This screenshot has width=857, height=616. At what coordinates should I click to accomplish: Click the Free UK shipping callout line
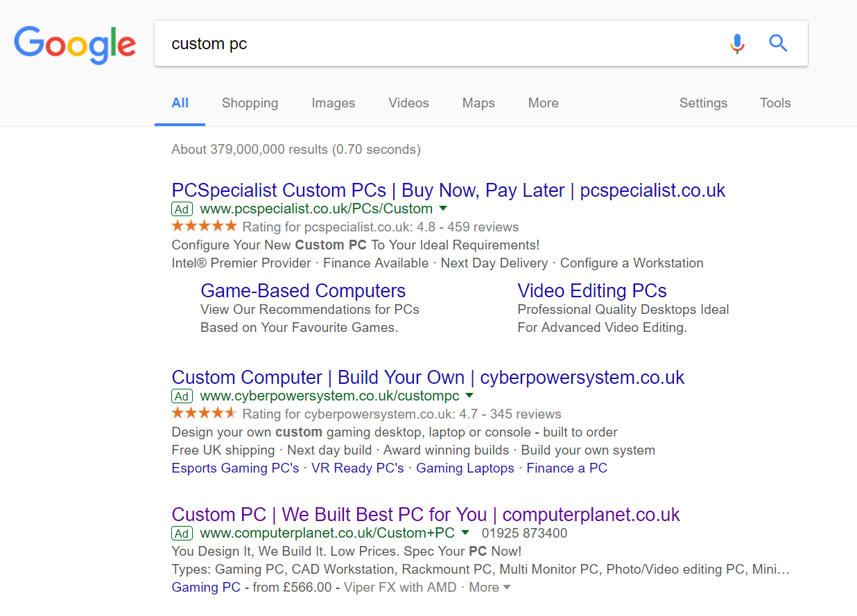click(413, 450)
